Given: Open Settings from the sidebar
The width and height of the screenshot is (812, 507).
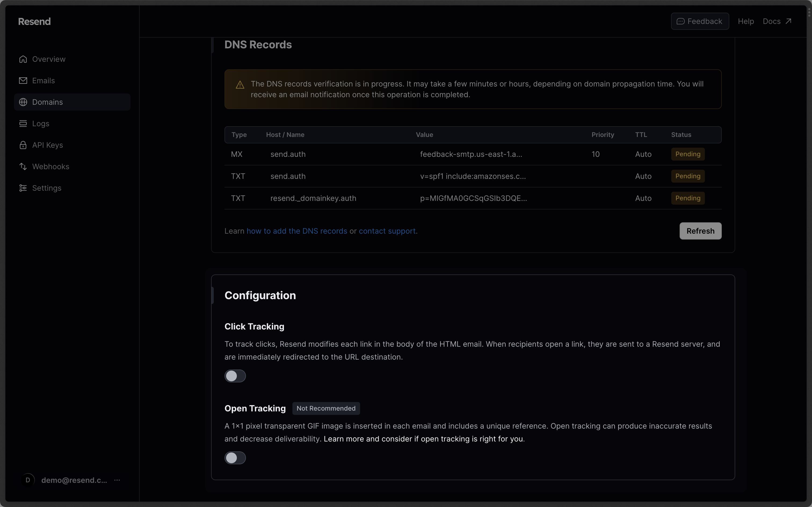Looking at the screenshot, I should 72,188.
